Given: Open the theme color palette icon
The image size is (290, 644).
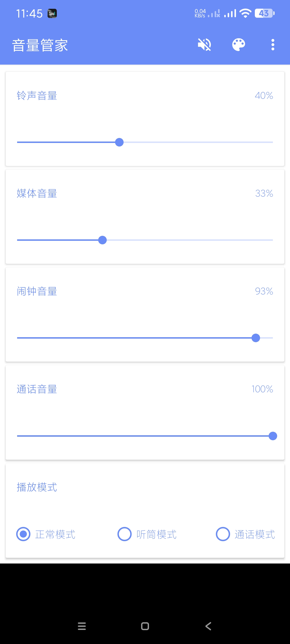Looking at the screenshot, I should [238, 45].
